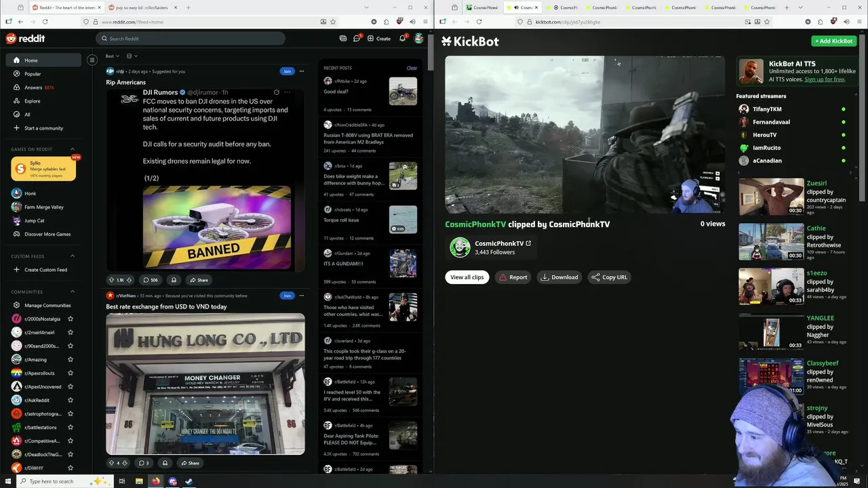
Task: Open Reddit notifications bell
Action: click(402, 39)
